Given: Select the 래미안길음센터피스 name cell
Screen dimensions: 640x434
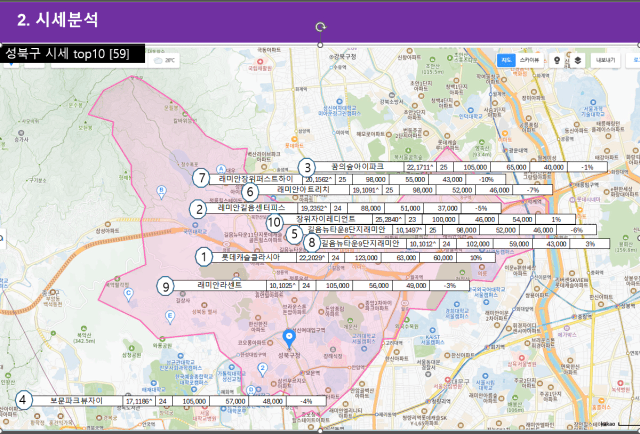Looking at the screenshot, I should (x=253, y=208).
